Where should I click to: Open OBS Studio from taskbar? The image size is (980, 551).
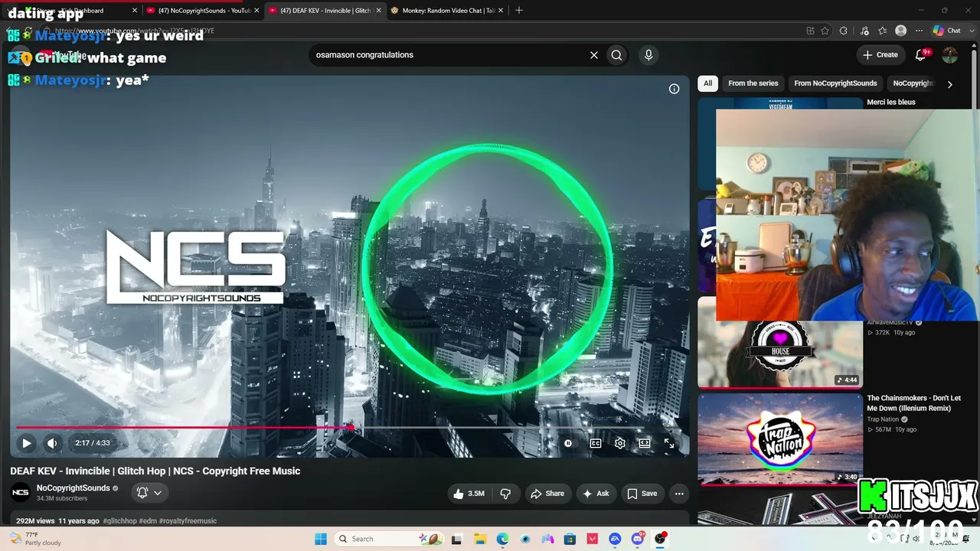660,539
